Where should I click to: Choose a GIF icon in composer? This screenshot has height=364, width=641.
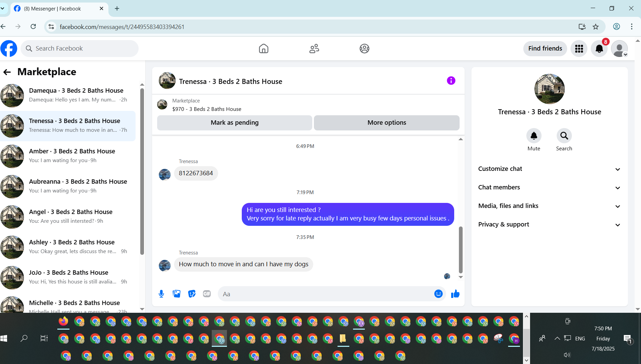(207, 294)
